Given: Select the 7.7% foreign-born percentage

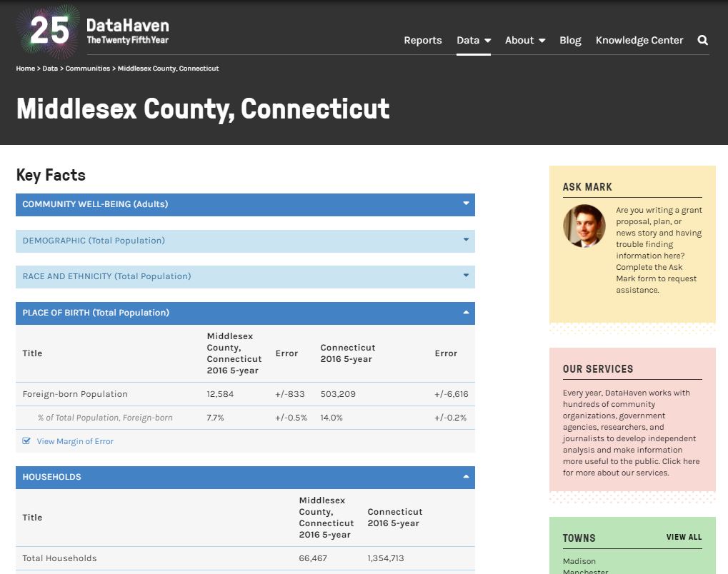Looking at the screenshot, I should tap(216, 418).
